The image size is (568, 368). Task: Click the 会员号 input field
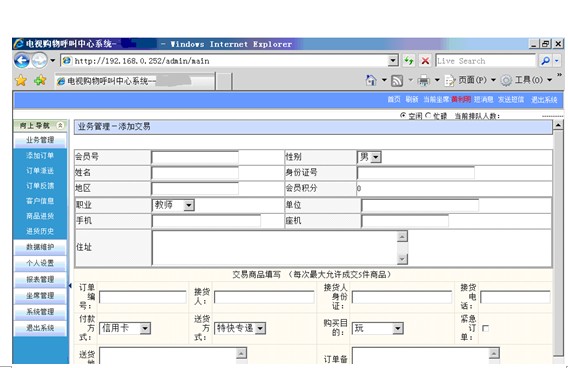pos(195,158)
